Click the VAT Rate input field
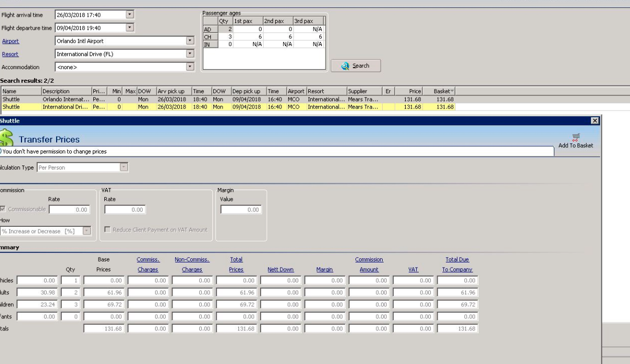 coord(125,209)
